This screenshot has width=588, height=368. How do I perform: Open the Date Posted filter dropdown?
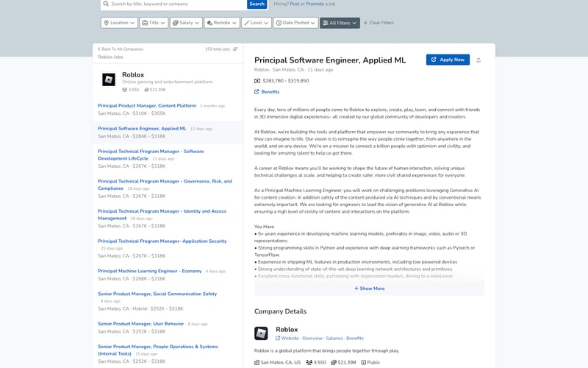click(295, 23)
